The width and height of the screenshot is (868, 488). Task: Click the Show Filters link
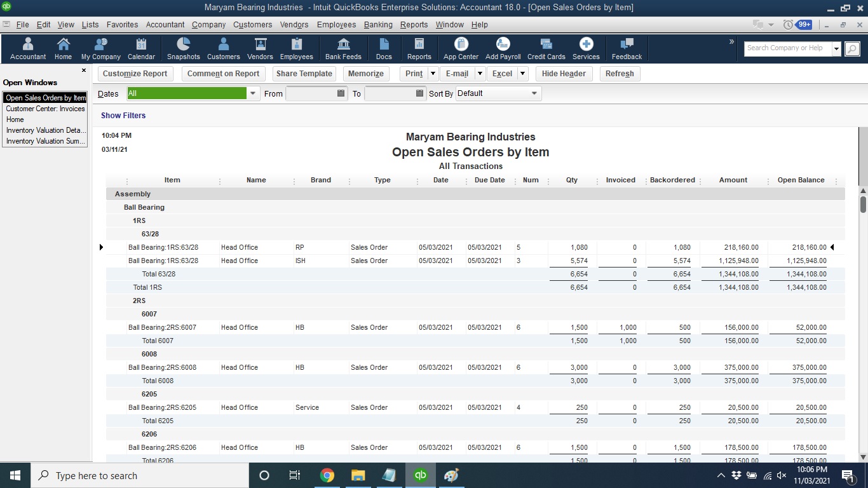[123, 115]
